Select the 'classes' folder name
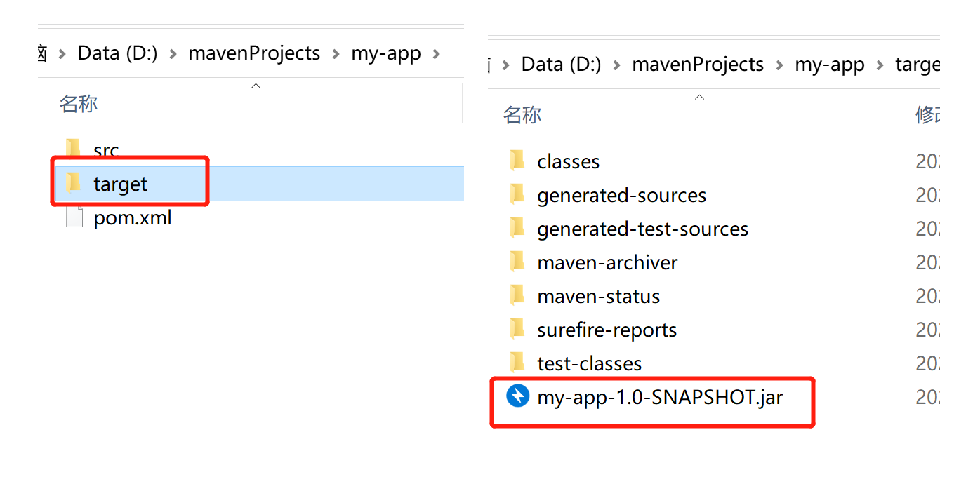This screenshot has height=484, width=980. (568, 161)
